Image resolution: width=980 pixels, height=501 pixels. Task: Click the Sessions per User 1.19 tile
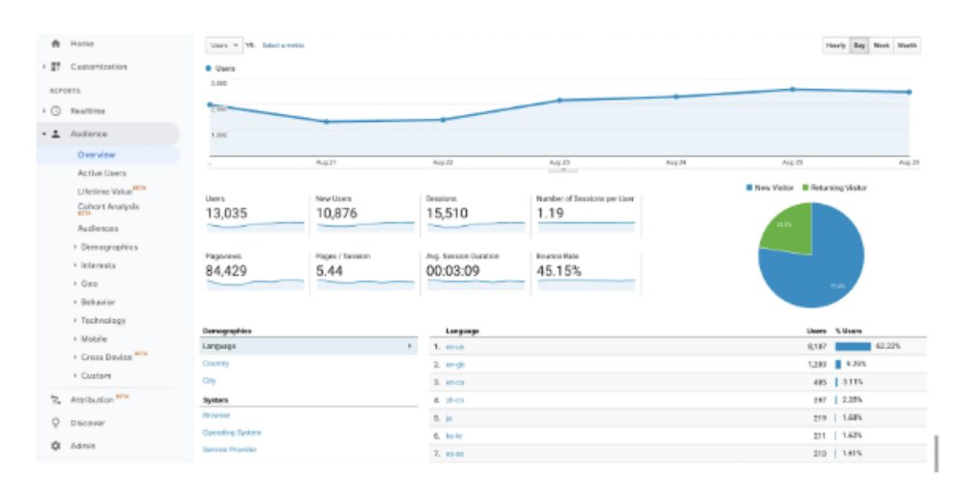click(586, 215)
